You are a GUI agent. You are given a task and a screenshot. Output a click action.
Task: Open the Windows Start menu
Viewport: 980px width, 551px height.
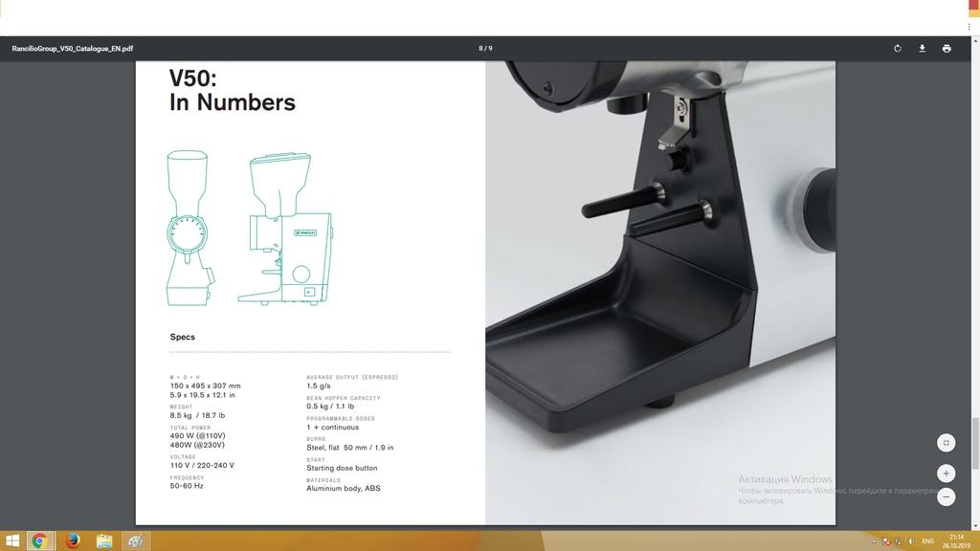(x=11, y=541)
